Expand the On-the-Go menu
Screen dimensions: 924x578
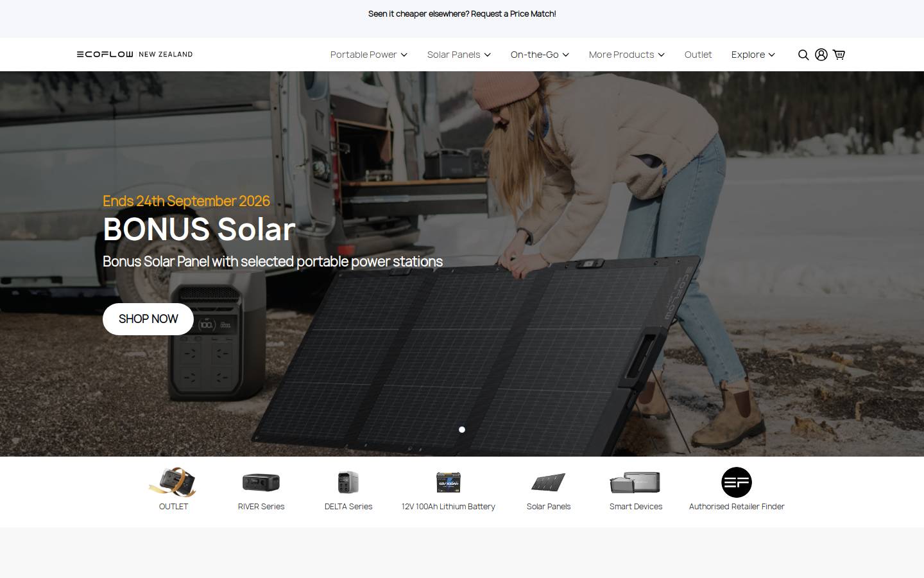(x=540, y=55)
